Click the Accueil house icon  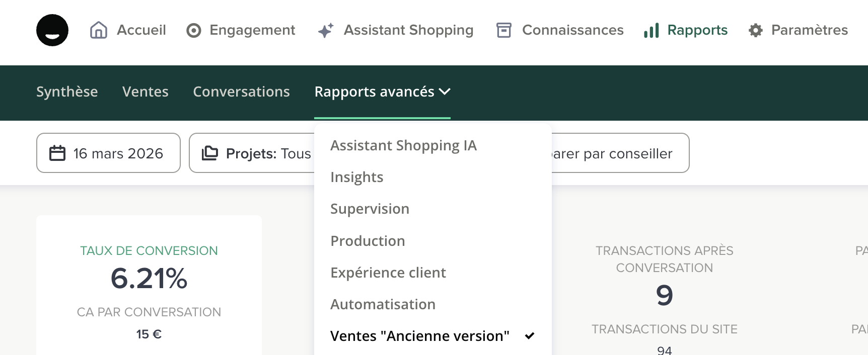[x=98, y=30]
